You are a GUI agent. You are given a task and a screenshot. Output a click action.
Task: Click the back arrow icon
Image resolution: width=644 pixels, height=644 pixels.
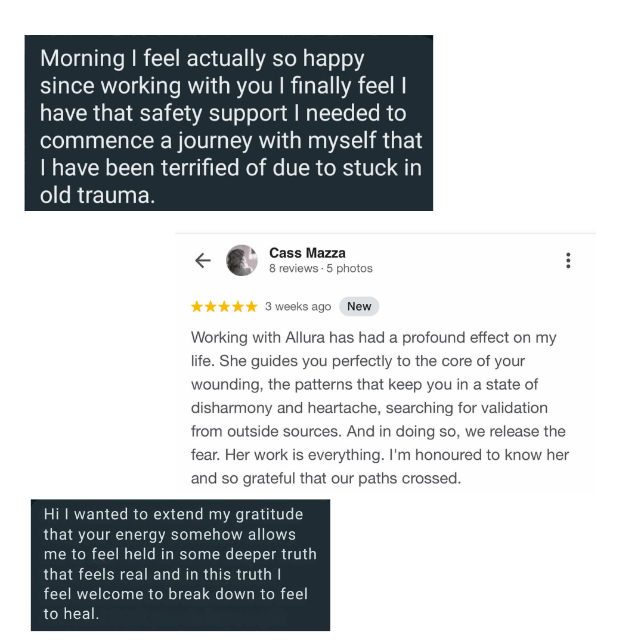[x=203, y=261]
